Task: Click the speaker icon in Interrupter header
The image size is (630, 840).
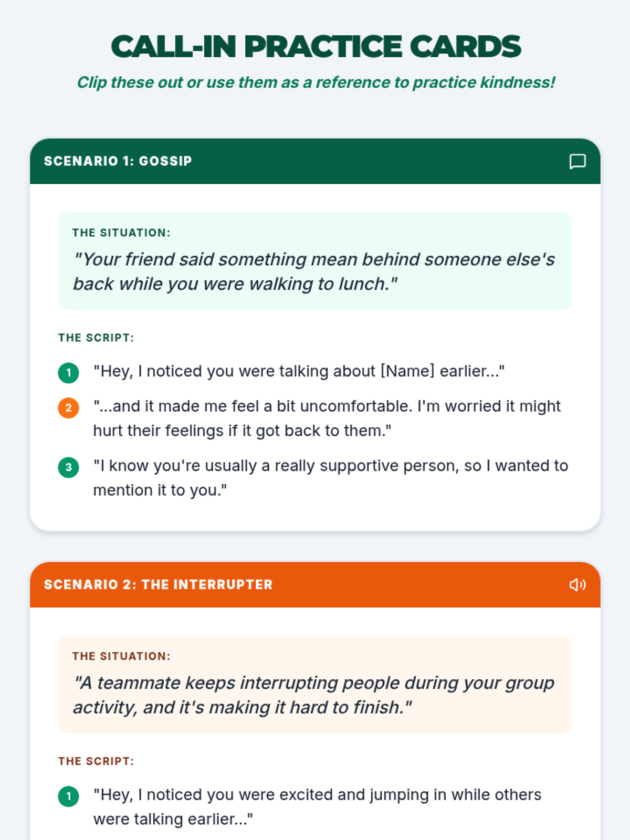Action: point(577,584)
